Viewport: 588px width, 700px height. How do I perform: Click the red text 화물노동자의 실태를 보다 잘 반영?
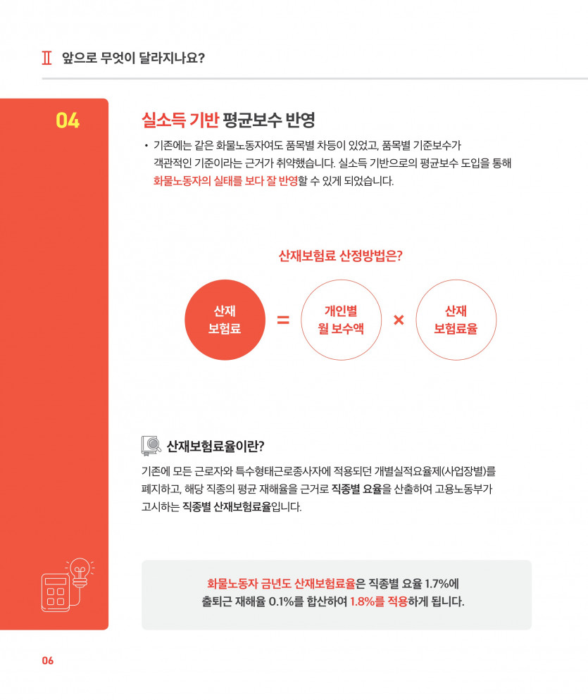tap(225, 181)
